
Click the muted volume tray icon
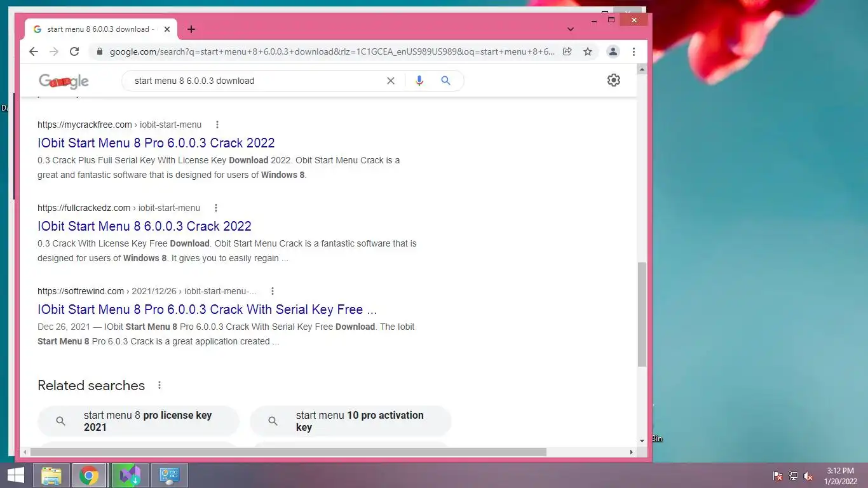[x=808, y=476]
